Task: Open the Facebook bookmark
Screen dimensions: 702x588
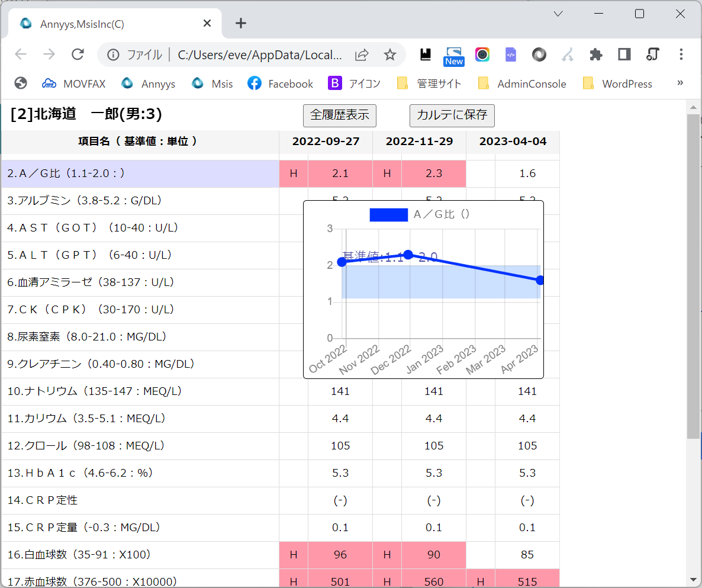Action: [280, 83]
